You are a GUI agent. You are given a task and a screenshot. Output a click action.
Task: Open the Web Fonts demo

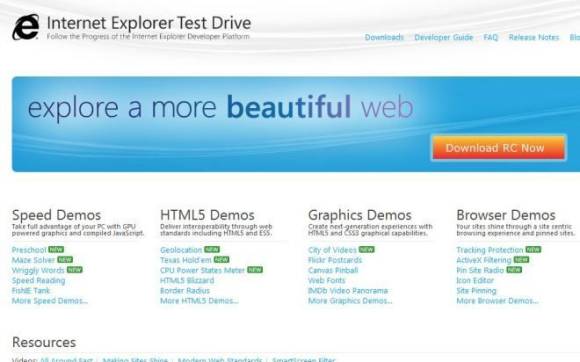(327, 281)
